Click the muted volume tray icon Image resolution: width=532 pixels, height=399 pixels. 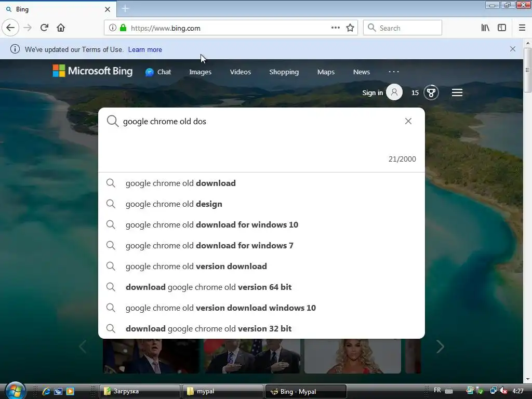click(504, 391)
